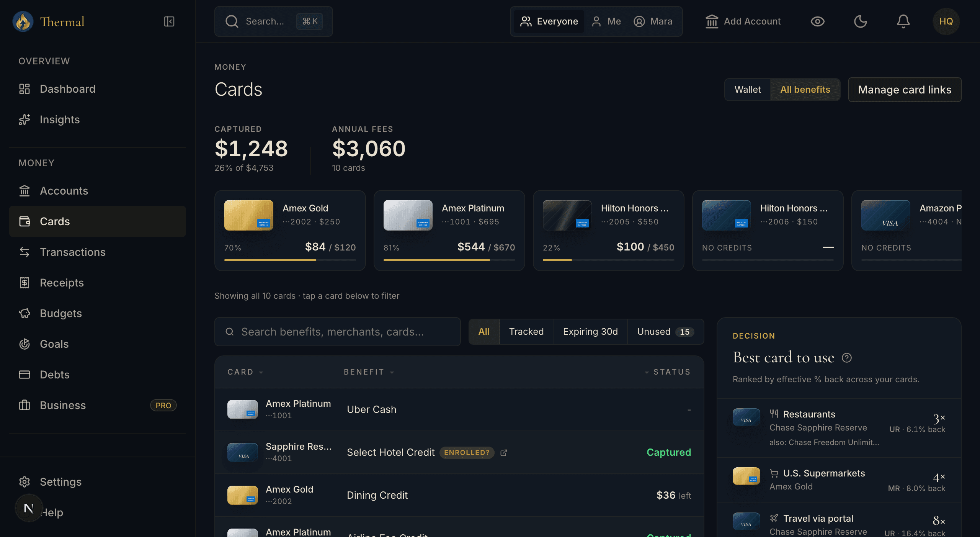Switch to Wallet view
Screen dimensions: 980x537
[748, 90]
